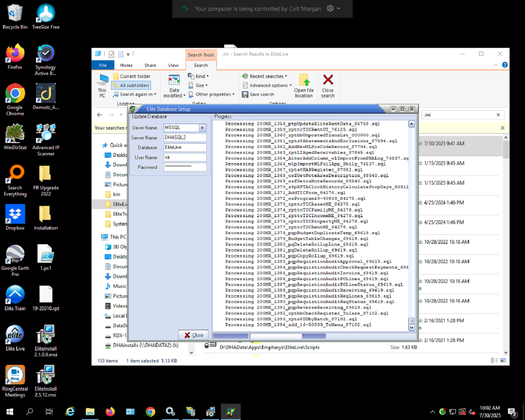Open the Date modified filter dropdown
This screenshot has width=525, height=420.
pyautogui.click(x=174, y=86)
